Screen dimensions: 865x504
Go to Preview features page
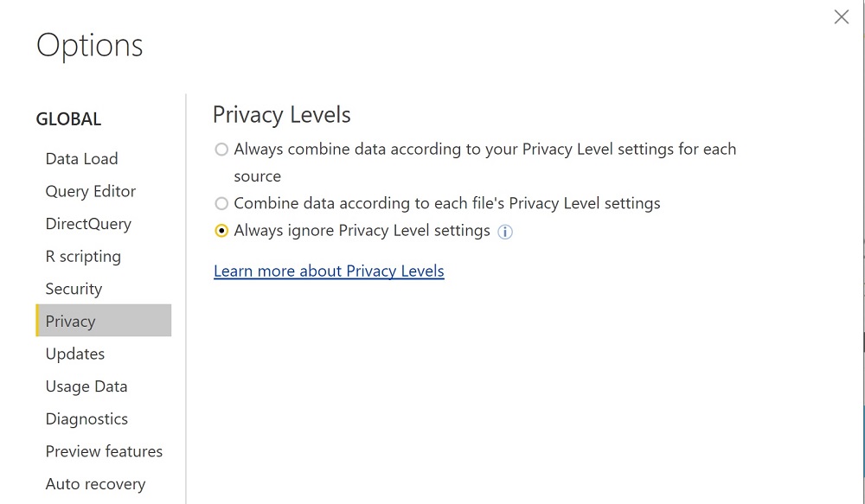105,451
